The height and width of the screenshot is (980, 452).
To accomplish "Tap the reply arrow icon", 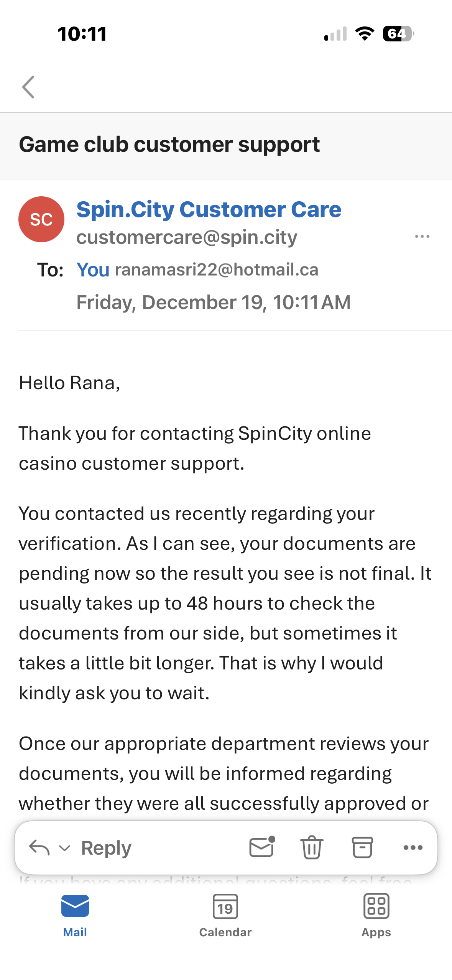I will 39,848.
